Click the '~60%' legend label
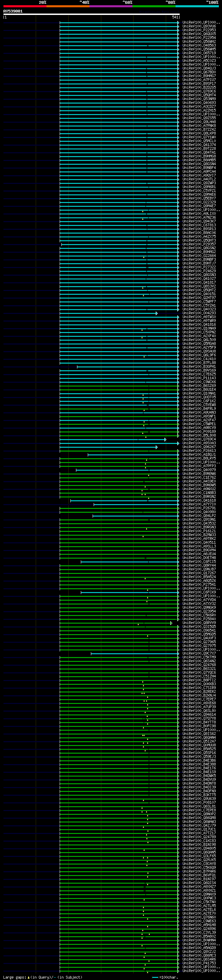The image size is (222, 980). (x=127, y=2)
